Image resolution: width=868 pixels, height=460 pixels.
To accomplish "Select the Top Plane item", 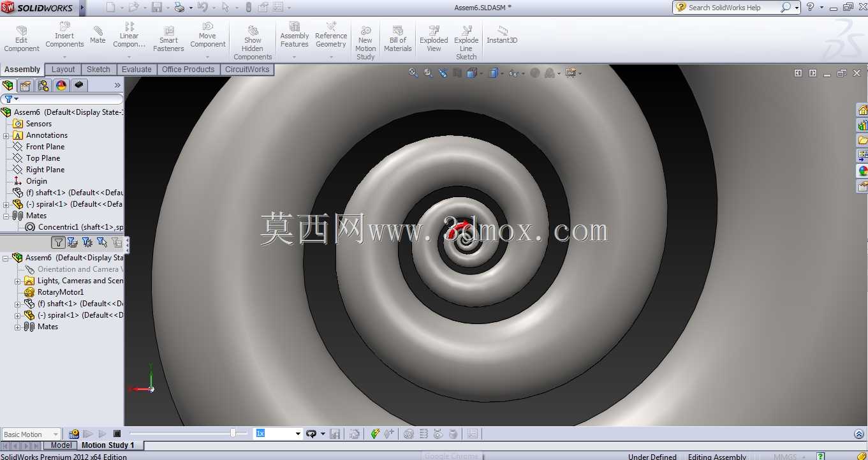I will point(43,158).
